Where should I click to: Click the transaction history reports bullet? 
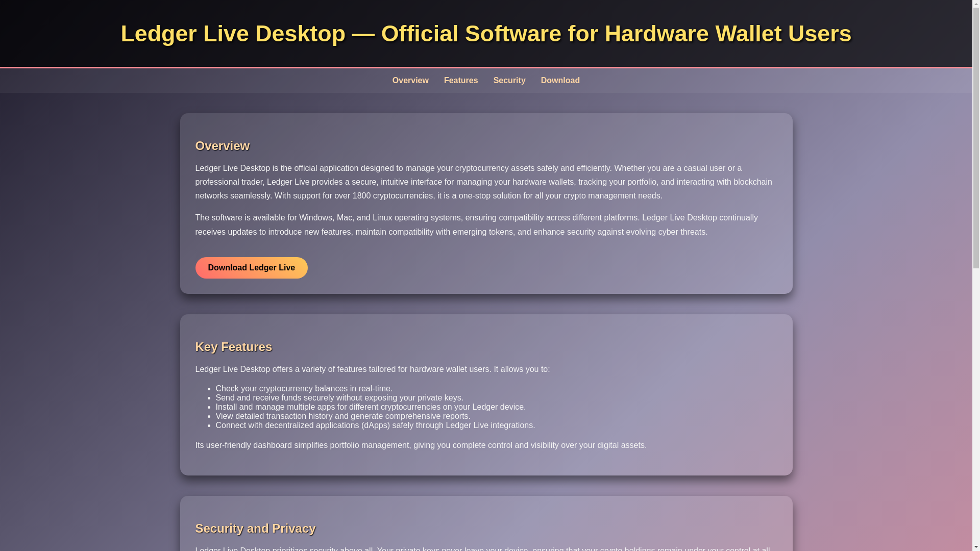coord(342,416)
